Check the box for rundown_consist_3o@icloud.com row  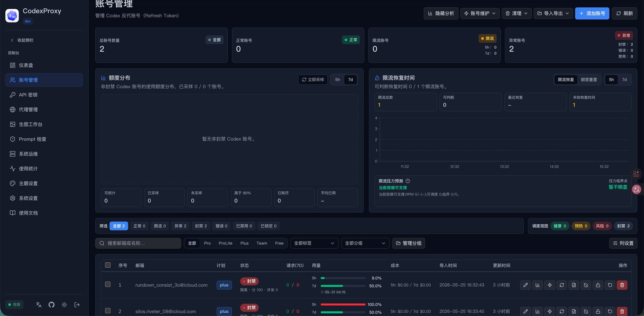[108, 284]
